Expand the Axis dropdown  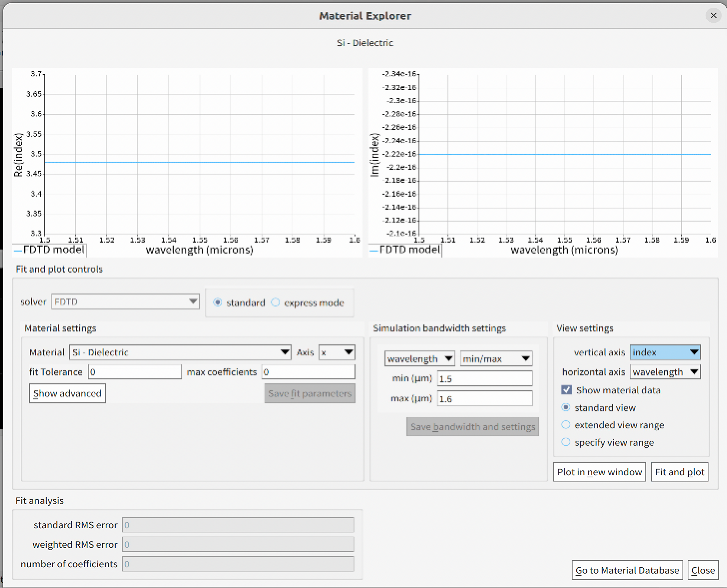click(x=337, y=352)
